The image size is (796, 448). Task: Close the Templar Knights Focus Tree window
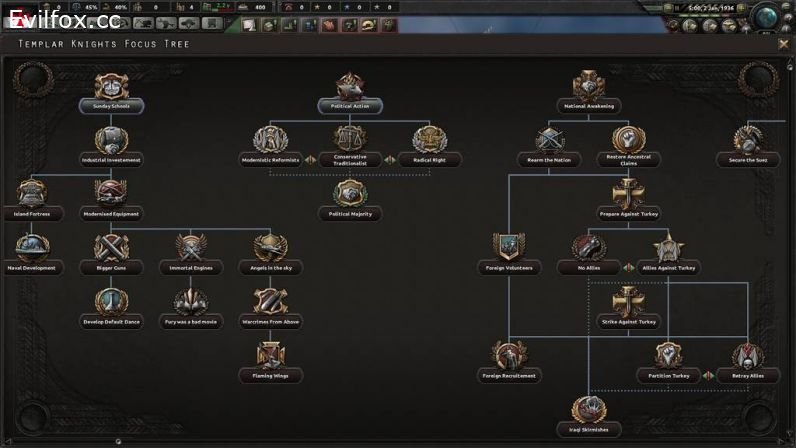783,44
